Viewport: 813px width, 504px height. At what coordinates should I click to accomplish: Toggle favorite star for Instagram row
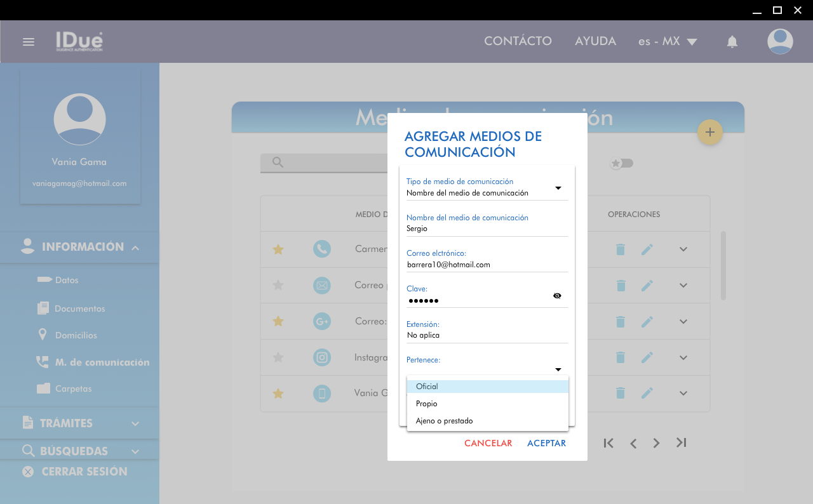[278, 357]
